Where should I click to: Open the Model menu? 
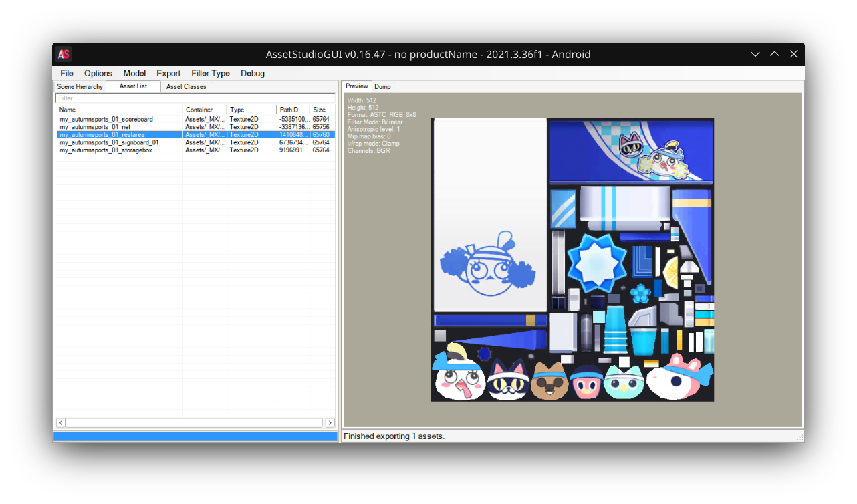click(x=134, y=74)
